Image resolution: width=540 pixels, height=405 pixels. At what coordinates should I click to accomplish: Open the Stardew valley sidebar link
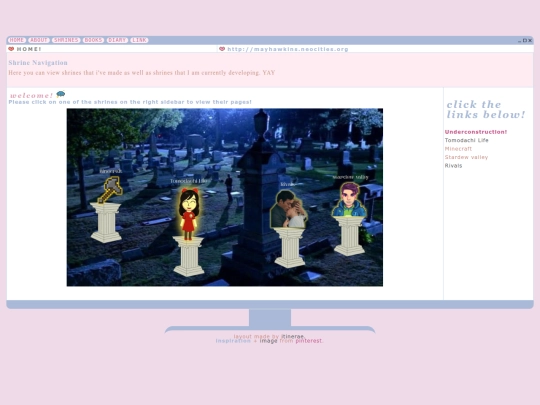point(466,157)
